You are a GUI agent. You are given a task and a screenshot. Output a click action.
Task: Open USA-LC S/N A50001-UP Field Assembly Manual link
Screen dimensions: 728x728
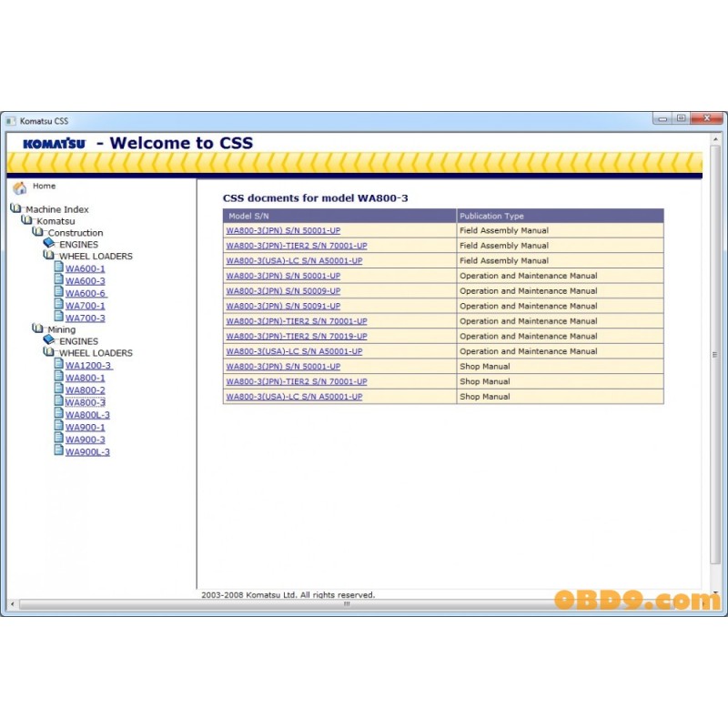pyautogui.click(x=294, y=261)
